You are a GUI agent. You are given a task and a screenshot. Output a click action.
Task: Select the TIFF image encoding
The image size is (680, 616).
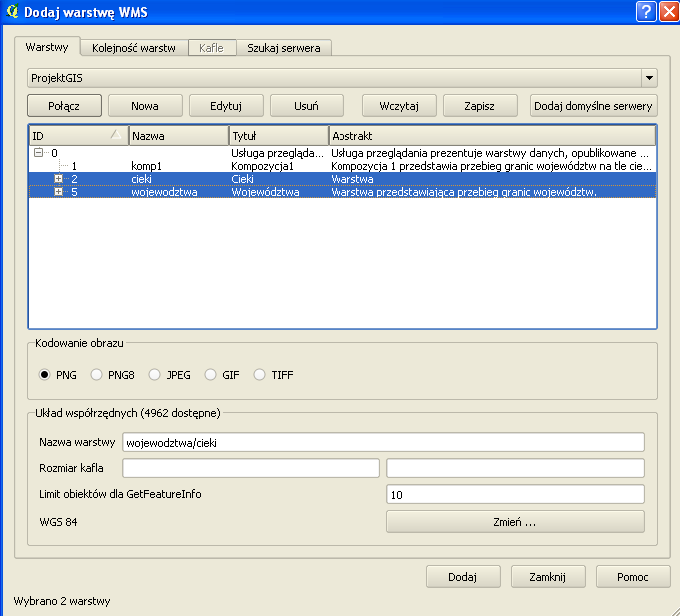(259, 375)
